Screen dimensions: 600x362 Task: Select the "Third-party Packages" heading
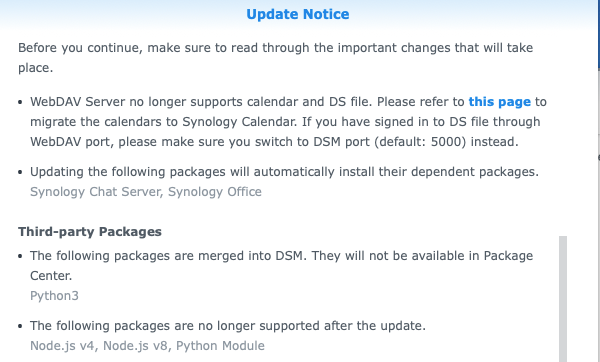(x=90, y=232)
